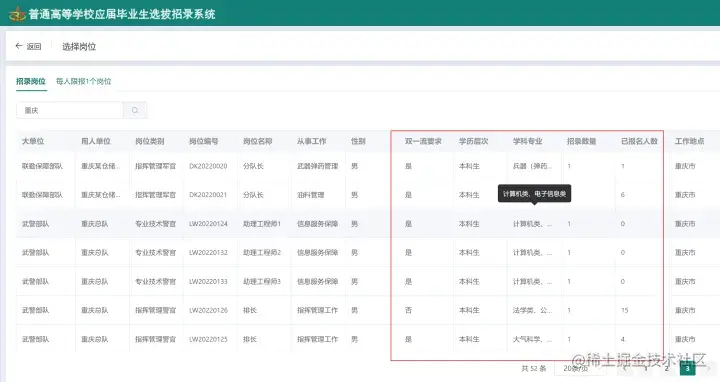
Task: Click 专业技术警官 in LW20220132 row
Action: [155, 253]
